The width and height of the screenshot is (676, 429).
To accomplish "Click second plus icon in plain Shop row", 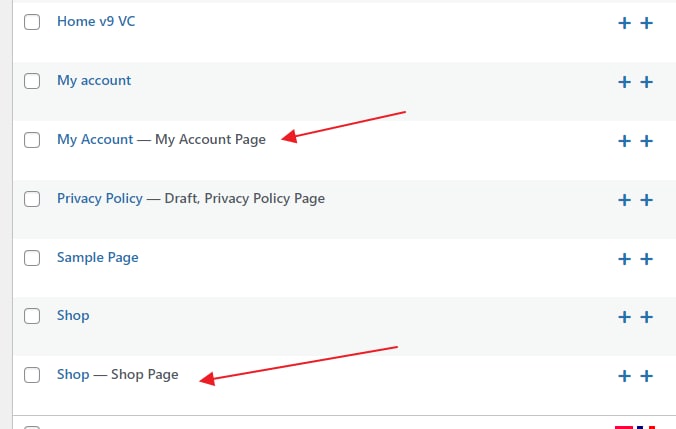I will pyautogui.click(x=646, y=317).
